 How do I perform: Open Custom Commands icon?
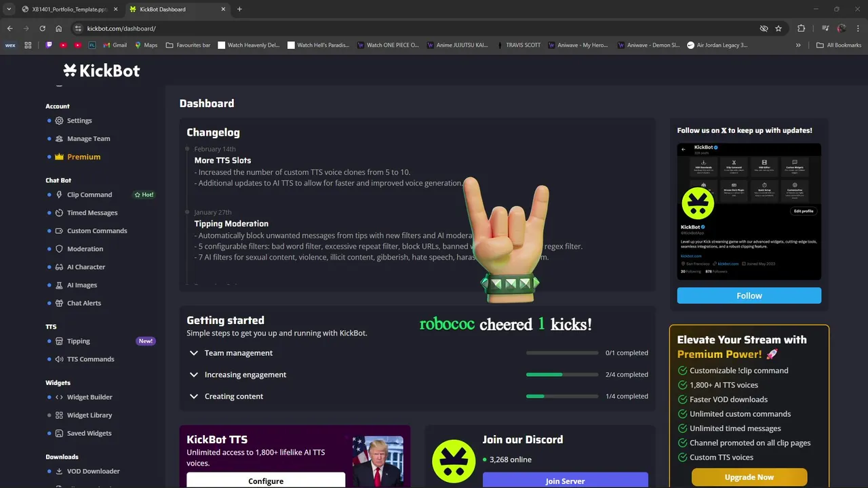click(x=60, y=230)
